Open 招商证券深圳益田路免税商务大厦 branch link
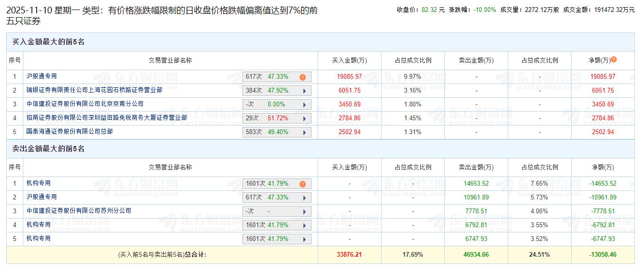The height and width of the screenshot is (272, 644). coord(106,117)
